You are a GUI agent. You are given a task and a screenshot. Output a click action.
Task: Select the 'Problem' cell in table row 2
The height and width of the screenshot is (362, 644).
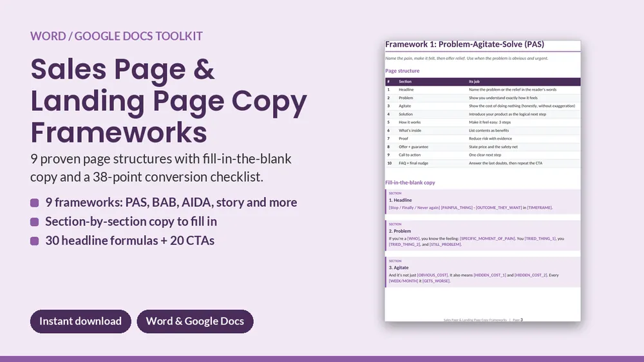coord(406,98)
